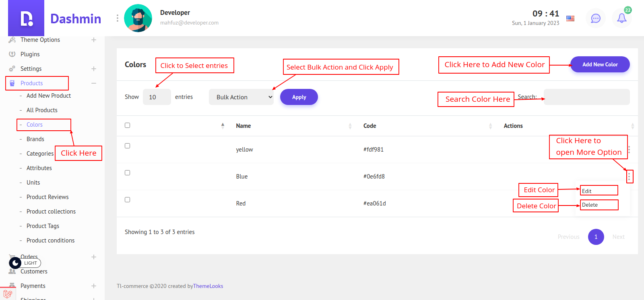
Task: Toggle the select-all checkbox in table header
Action: 128,125
